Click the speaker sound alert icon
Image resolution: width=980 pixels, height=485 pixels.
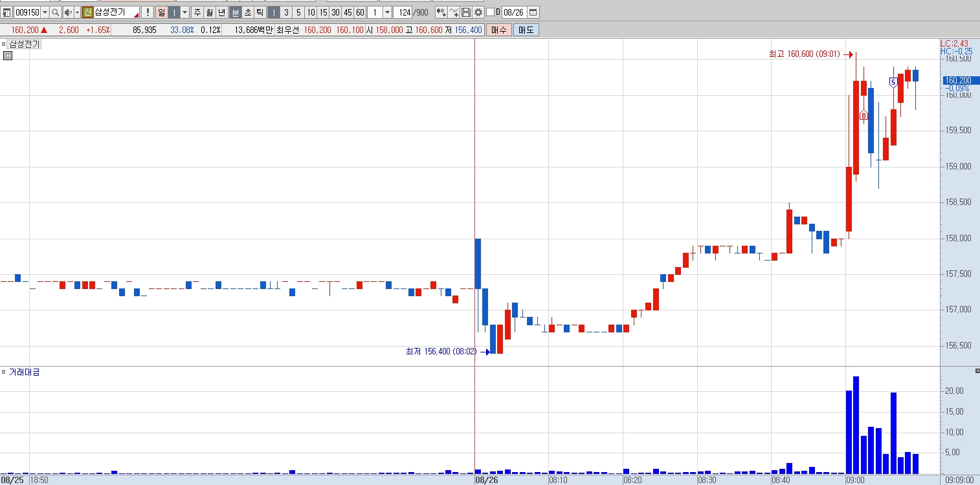(x=67, y=12)
